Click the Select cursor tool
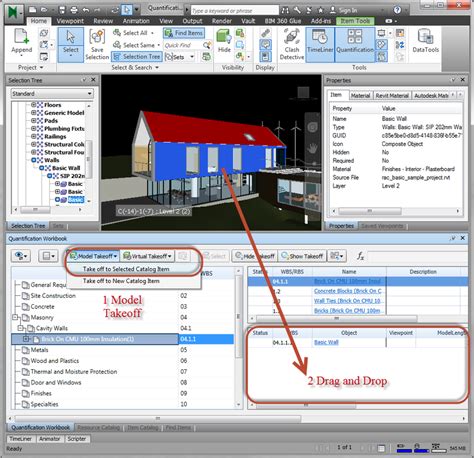This screenshot has width=474, height=458. coord(71,45)
